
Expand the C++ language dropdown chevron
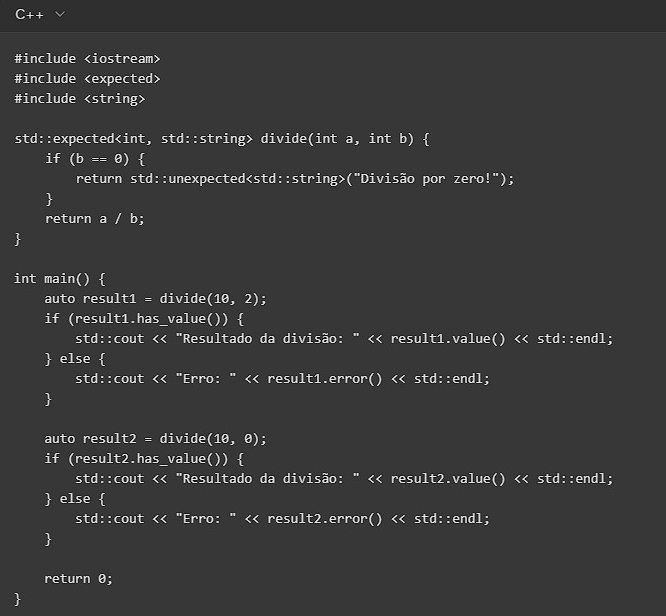tap(60, 15)
